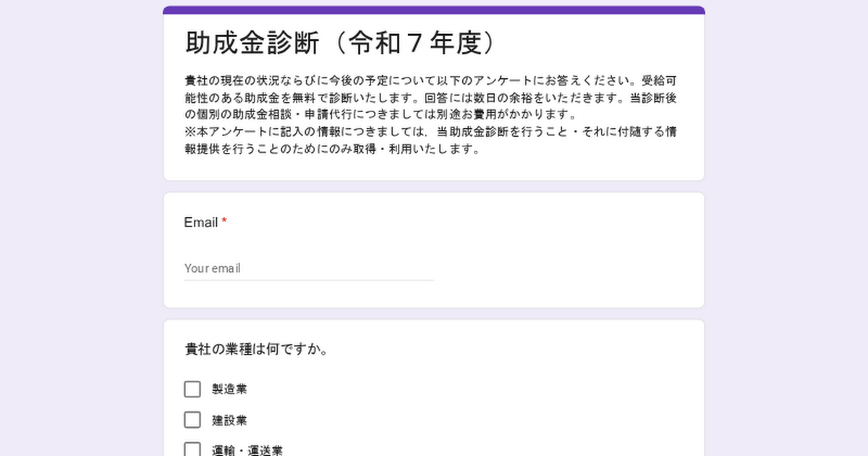Screen dimensions: 868x456
Task: Toggle the 運輸・運送業 checkbox
Action: [192, 449]
